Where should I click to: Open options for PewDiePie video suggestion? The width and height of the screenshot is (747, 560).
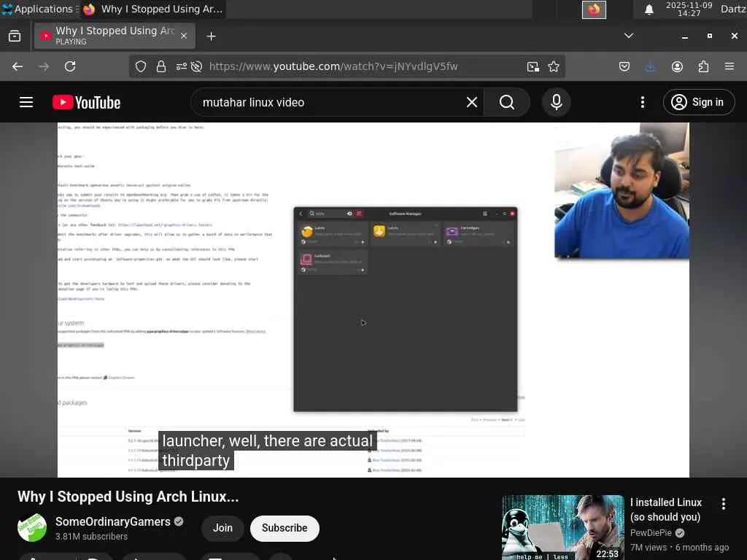pos(723,504)
